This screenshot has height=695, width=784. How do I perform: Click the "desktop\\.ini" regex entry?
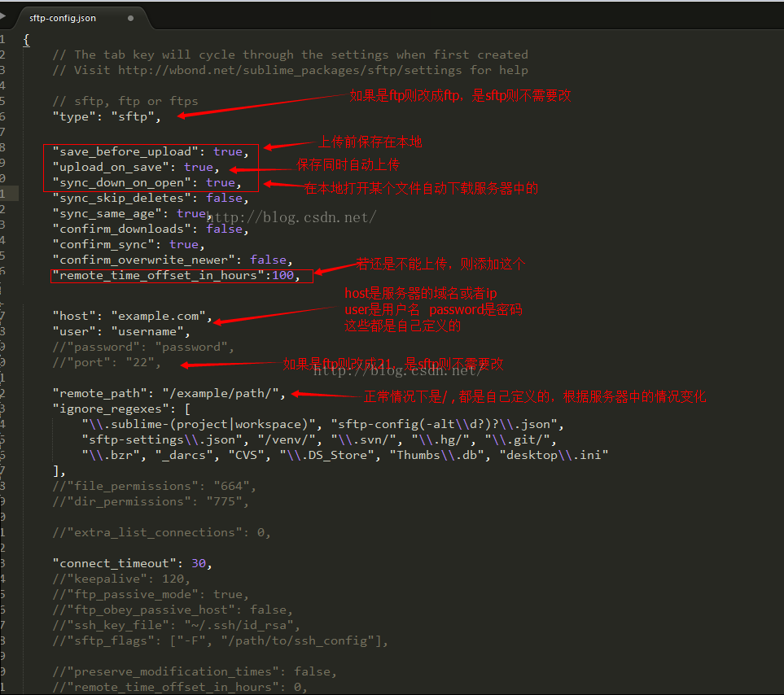point(554,455)
